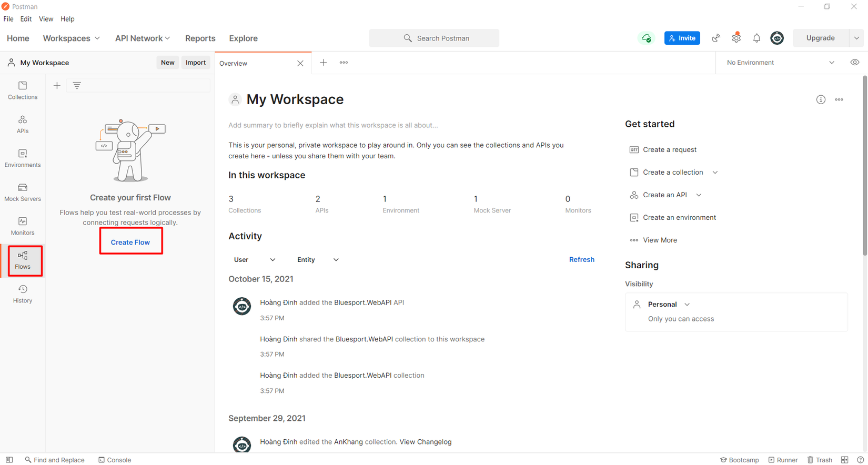Open the No Environment selector

pyautogui.click(x=780, y=63)
